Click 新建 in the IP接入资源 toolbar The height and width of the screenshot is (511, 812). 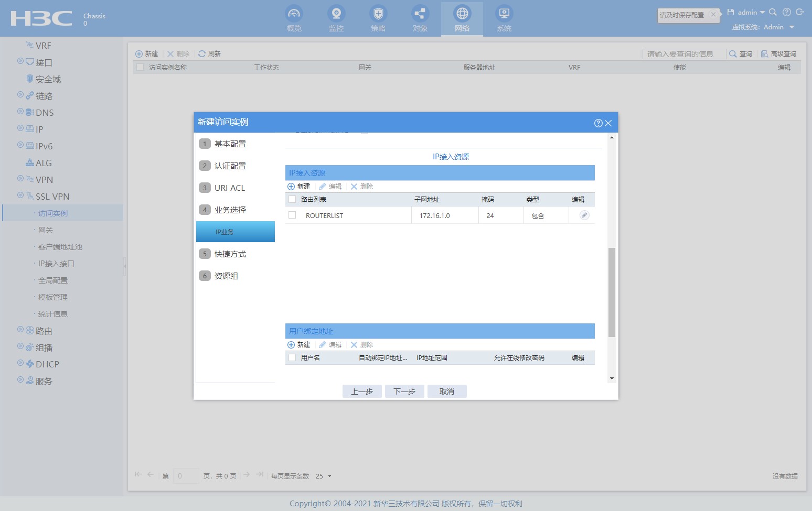pos(299,187)
